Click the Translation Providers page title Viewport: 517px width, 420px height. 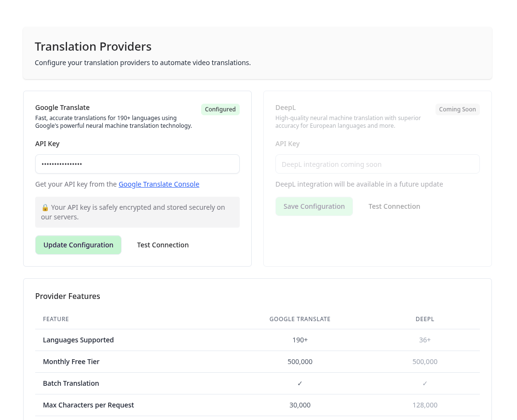click(x=93, y=47)
